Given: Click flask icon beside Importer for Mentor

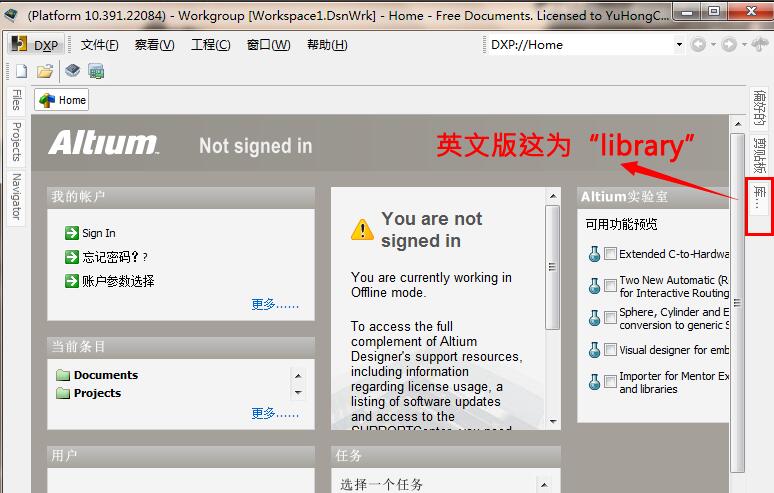Looking at the screenshot, I should pyautogui.click(x=594, y=381).
